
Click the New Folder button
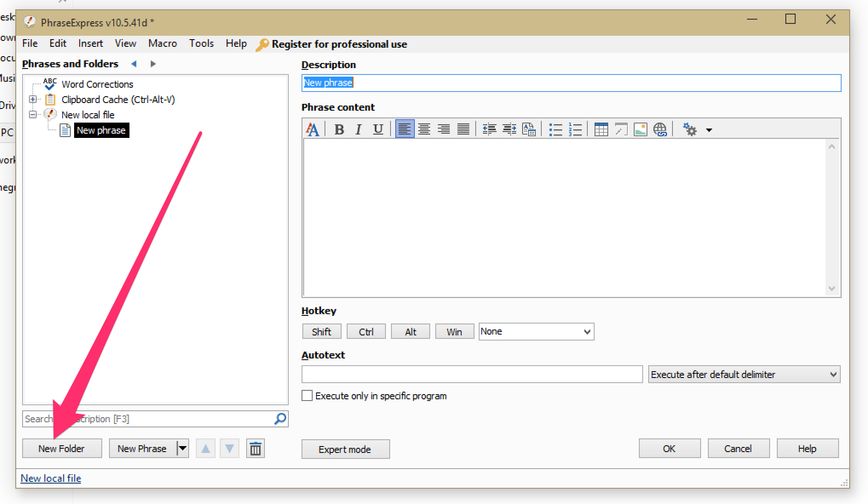tap(62, 449)
